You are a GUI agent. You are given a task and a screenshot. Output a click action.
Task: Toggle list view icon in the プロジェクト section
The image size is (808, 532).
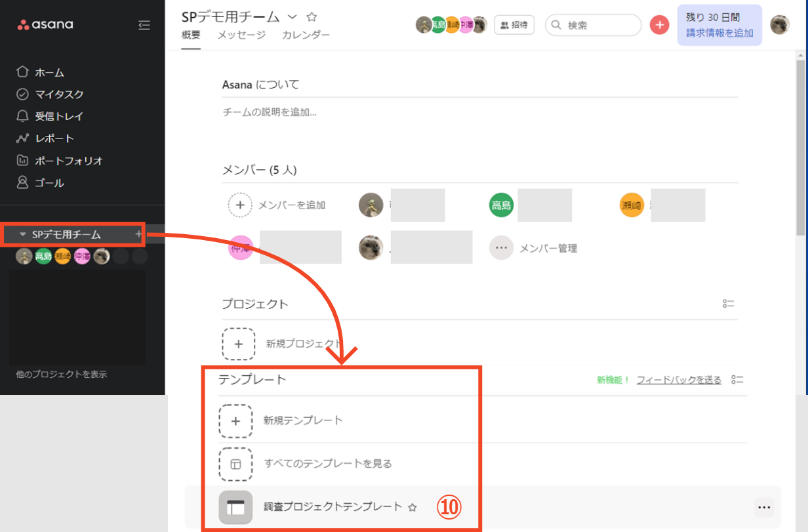click(x=728, y=304)
